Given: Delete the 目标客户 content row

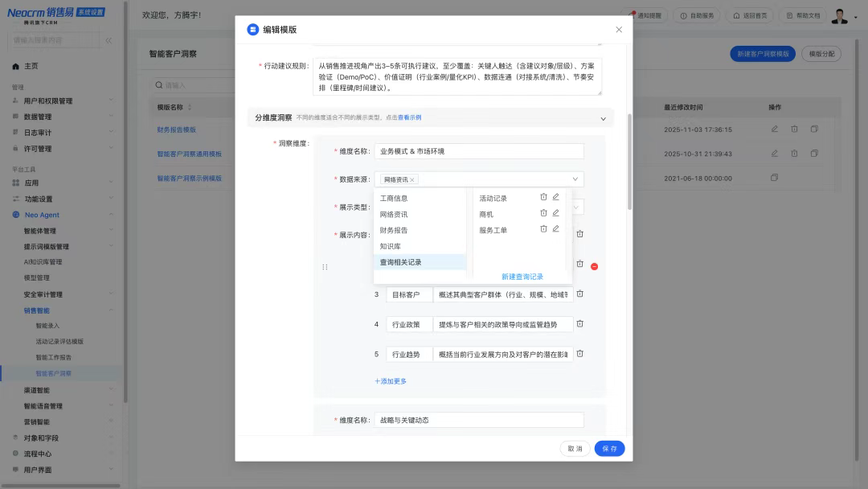Looking at the screenshot, I should (579, 294).
